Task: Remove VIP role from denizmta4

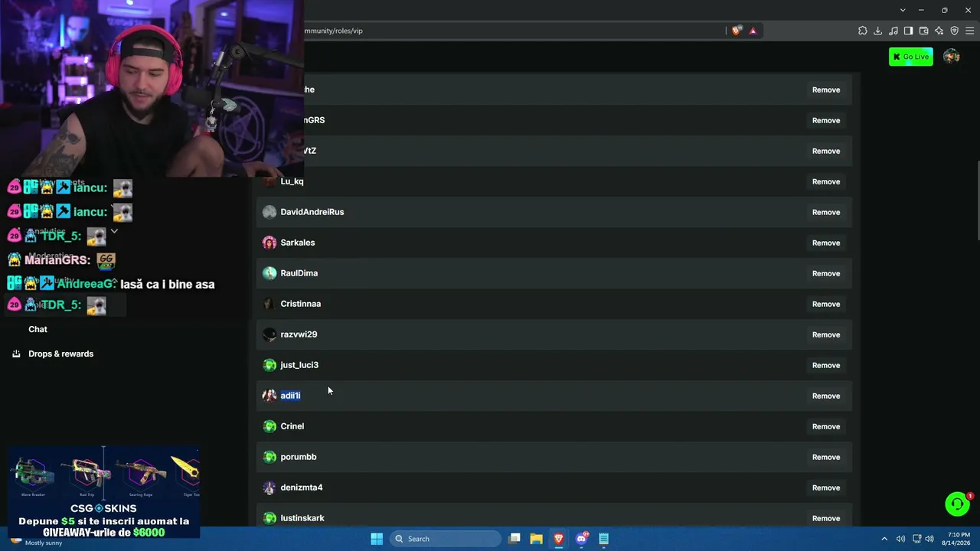Action: [x=826, y=487]
